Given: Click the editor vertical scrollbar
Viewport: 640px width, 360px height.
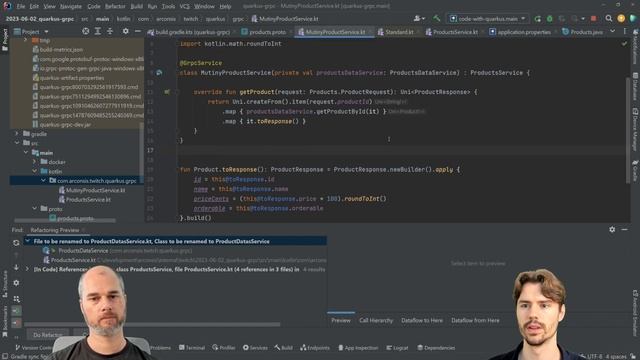Looking at the screenshot, I should pos(628,131).
